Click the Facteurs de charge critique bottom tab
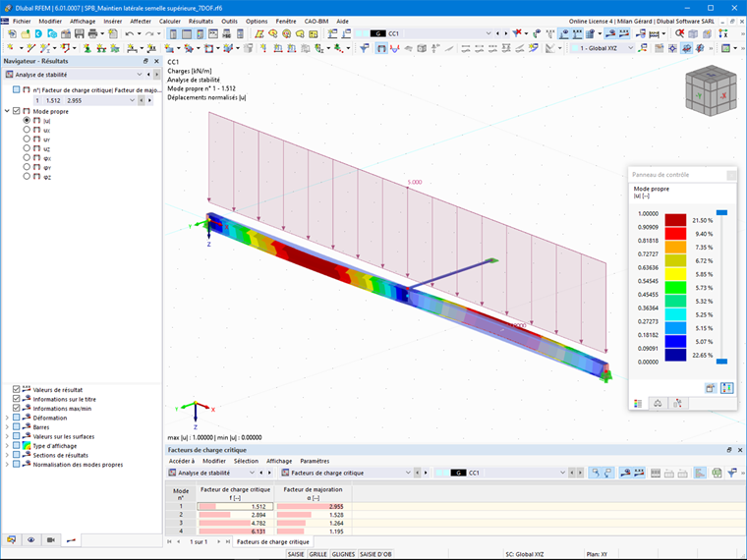The image size is (747, 560). pos(273,542)
